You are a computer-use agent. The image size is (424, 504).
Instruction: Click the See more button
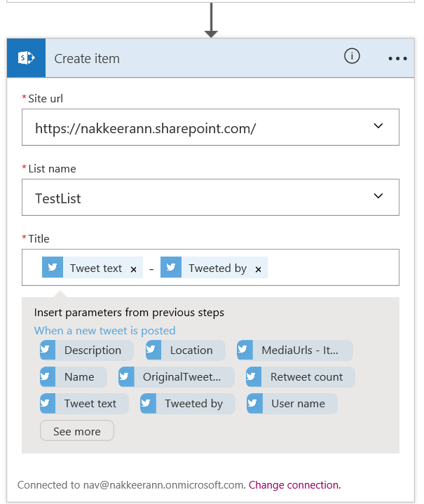pos(77,432)
